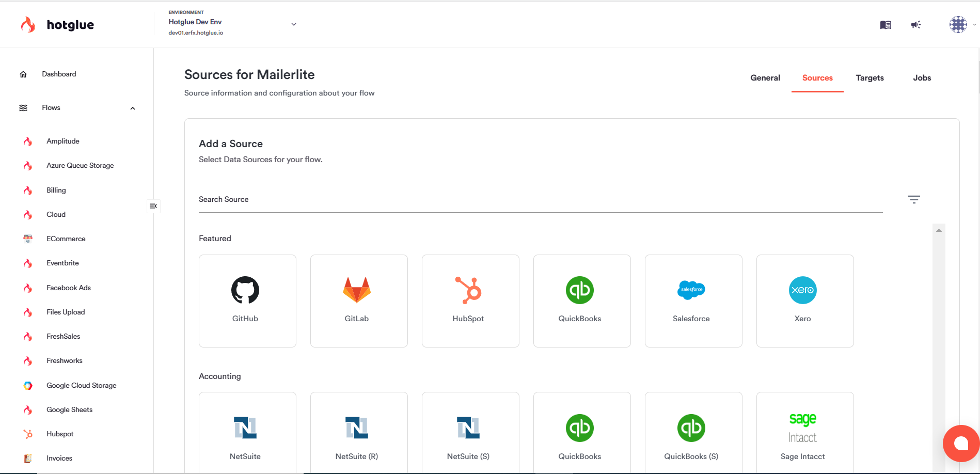Switch to the Sources tab
Viewport: 980px width, 474px height.
pos(817,78)
